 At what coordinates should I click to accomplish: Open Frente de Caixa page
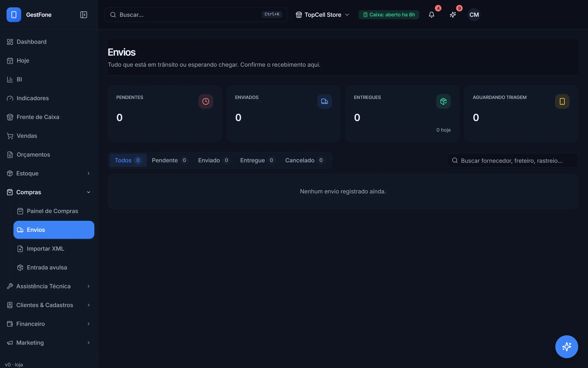tap(49, 117)
